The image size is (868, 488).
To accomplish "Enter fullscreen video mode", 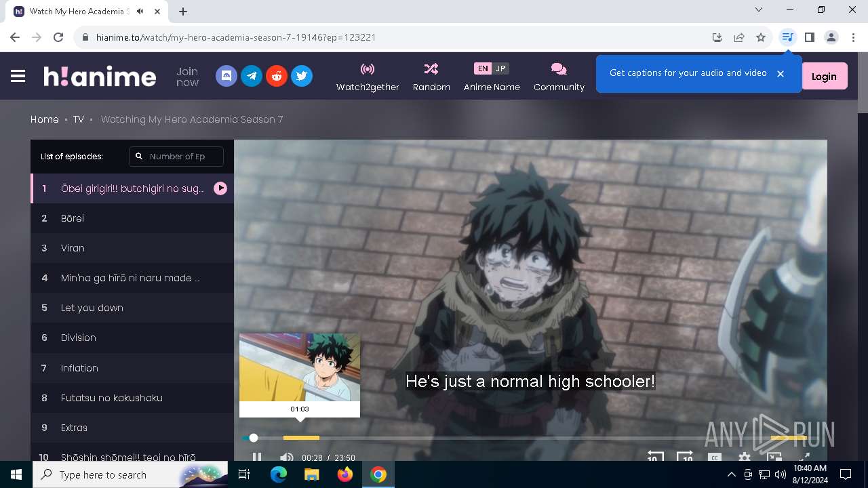I will click(804, 457).
